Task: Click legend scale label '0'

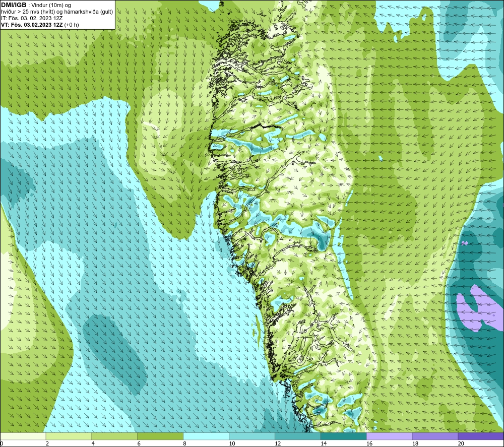Action: 2,443
